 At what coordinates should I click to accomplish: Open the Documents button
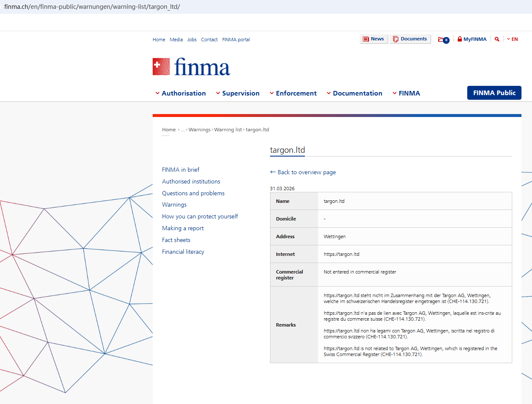410,39
